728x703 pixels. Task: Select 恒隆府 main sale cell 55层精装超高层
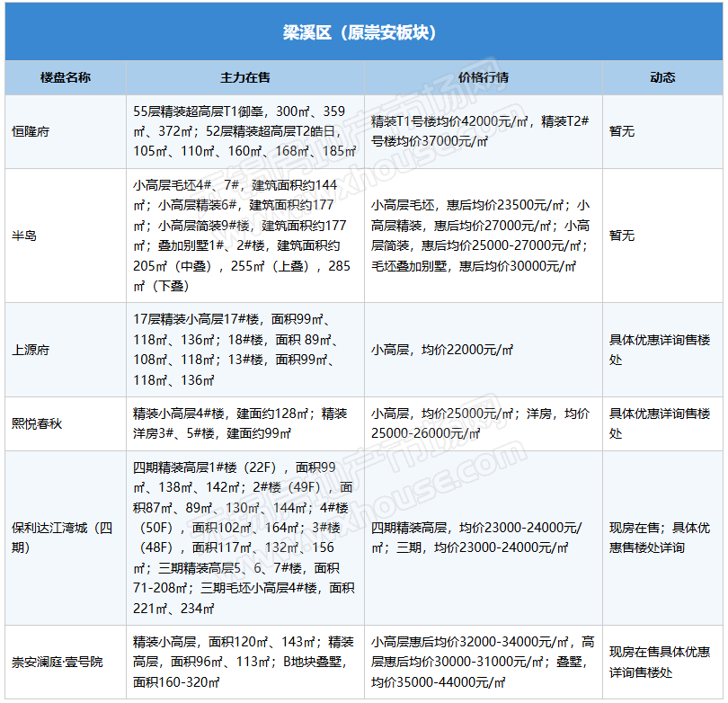244,131
